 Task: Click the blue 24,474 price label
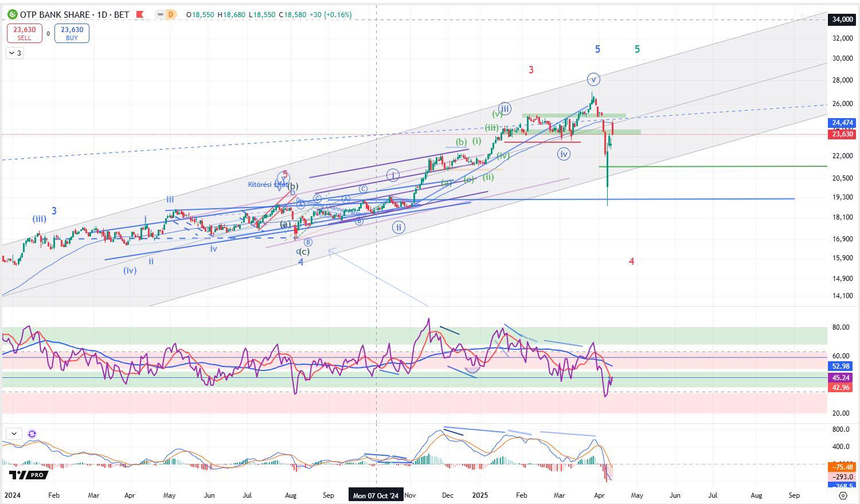[842, 123]
